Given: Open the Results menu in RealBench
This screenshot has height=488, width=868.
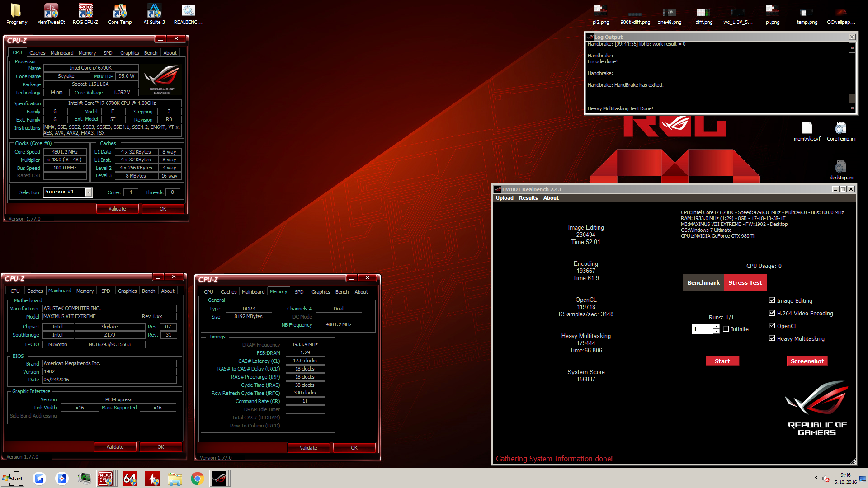Looking at the screenshot, I should 528,198.
